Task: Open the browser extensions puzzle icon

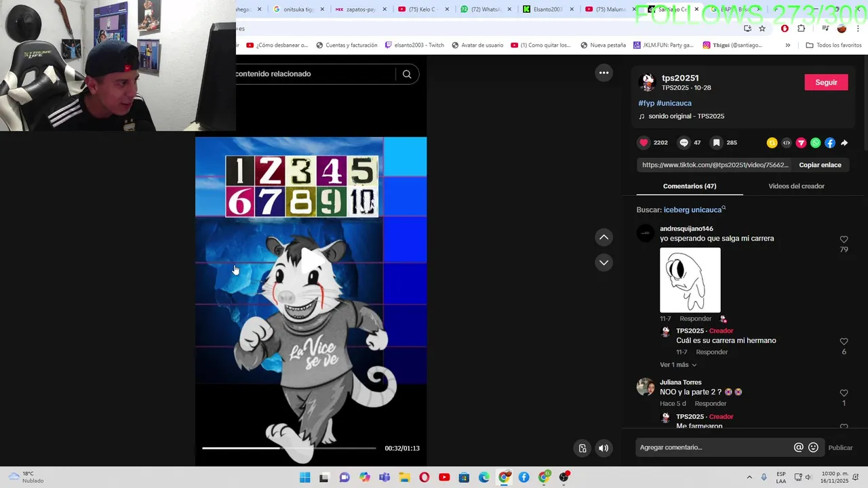Action: click(802, 28)
